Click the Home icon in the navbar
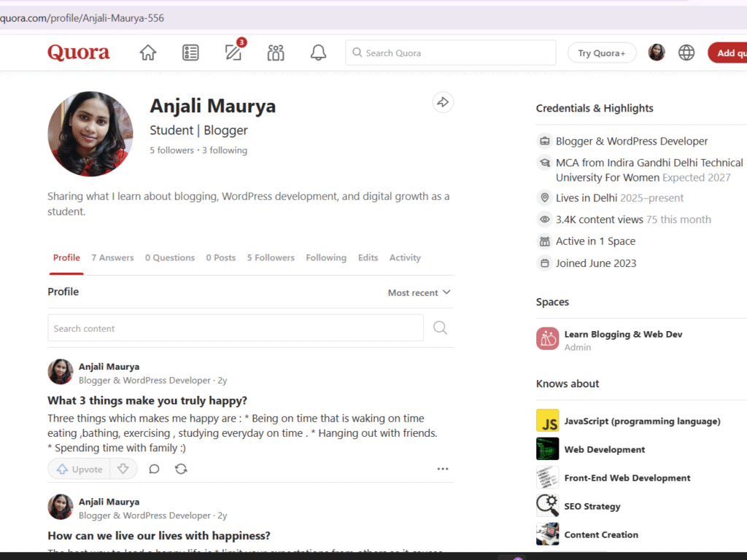 [x=147, y=52]
